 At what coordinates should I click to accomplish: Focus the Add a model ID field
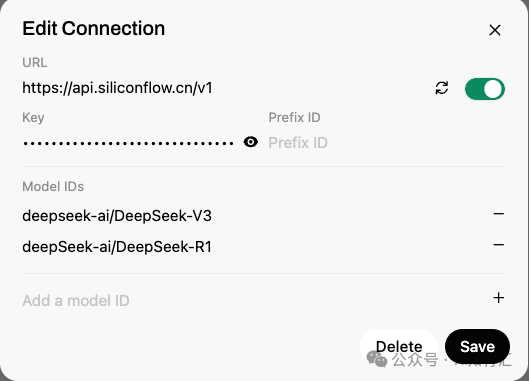pyautogui.click(x=255, y=300)
